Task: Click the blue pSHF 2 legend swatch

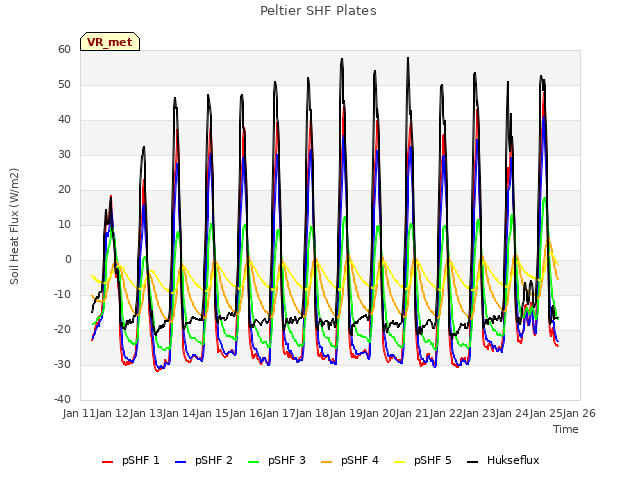Action: (180, 462)
